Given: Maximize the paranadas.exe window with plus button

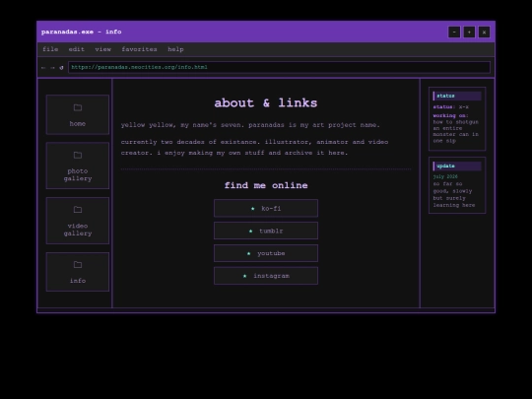Looking at the screenshot, I should (x=469, y=32).
